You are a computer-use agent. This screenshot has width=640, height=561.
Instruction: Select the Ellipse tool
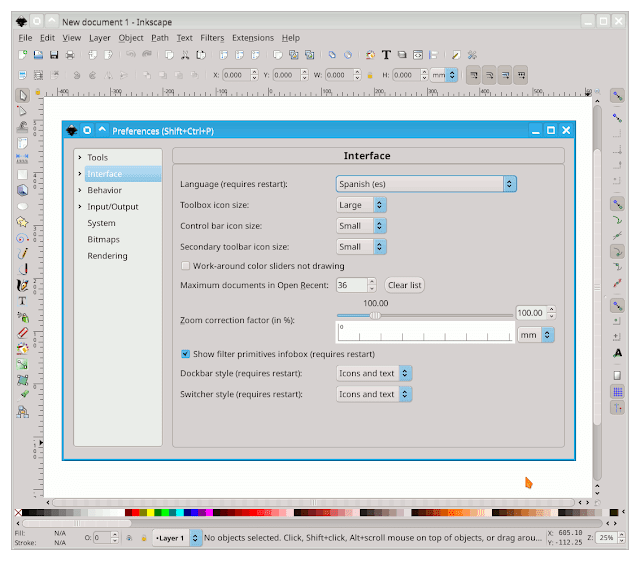22,206
